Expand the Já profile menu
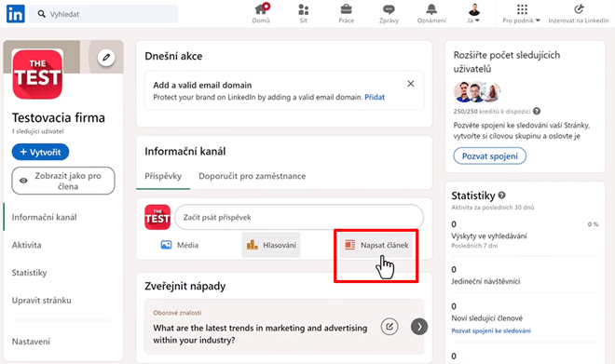Image resolution: width=615 pixels, height=364 pixels. tap(474, 14)
